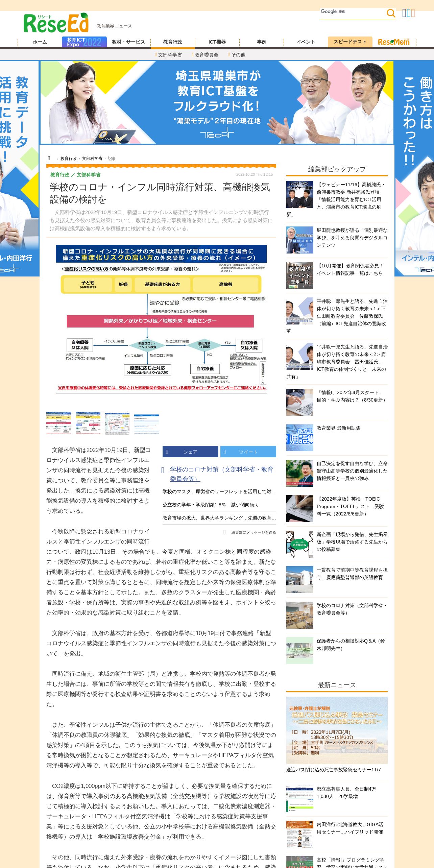Open 教育業界 最新用語集 link
434x868 pixels.
pyautogui.click(x=339, y=428)
